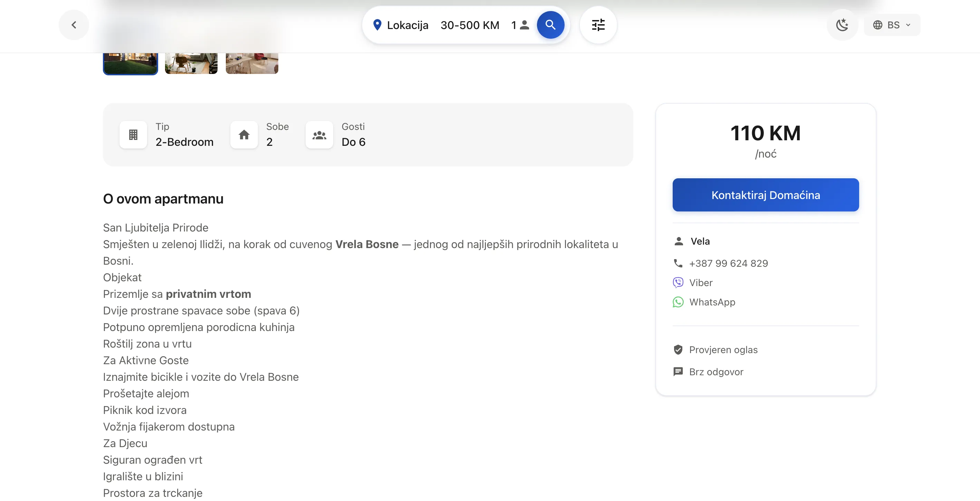Viewport: 980px width, 501px height.
Task: Open the filter sliders icon
Action: pyautogui.click(x=598, y=25)
